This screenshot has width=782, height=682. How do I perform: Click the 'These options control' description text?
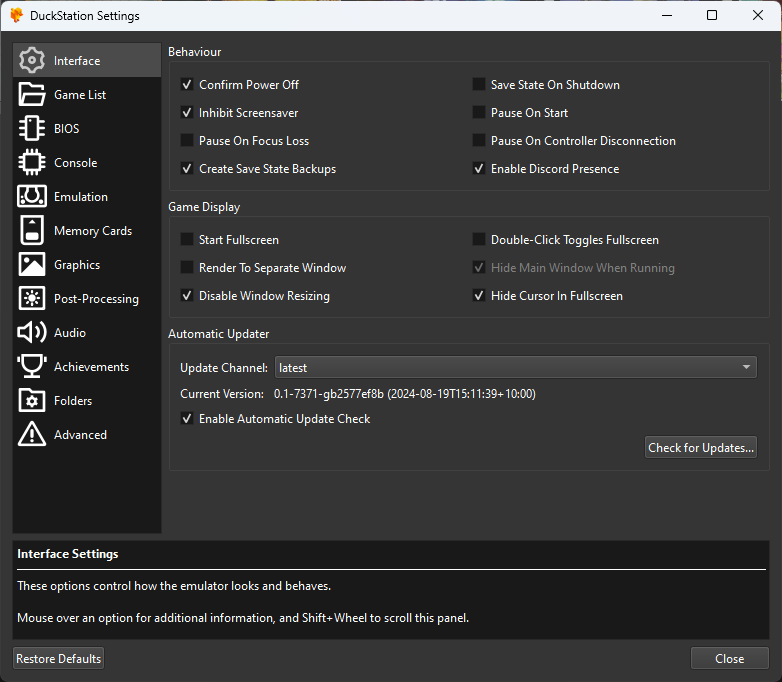point(174,586)
